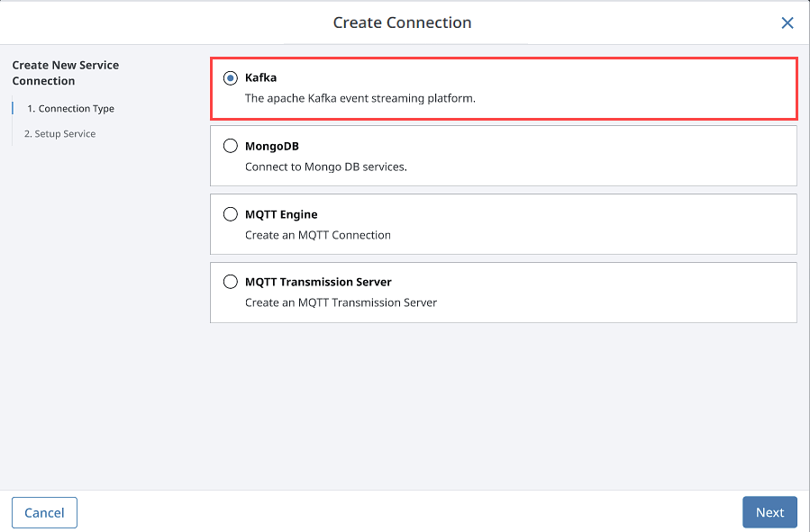This screenshot has height=532, width=810.
Task: Click the Kafka event streaming description
Action: (x=360, y=98)
